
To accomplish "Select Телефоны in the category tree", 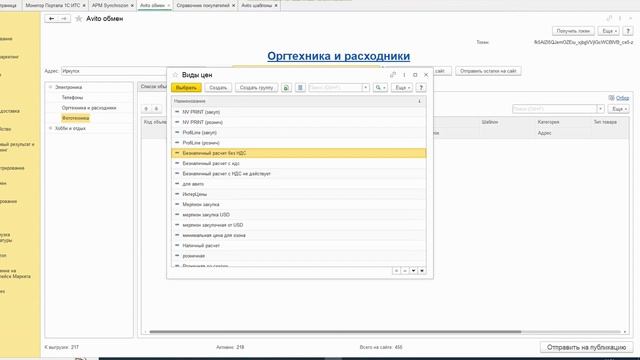I will (72, 98).
